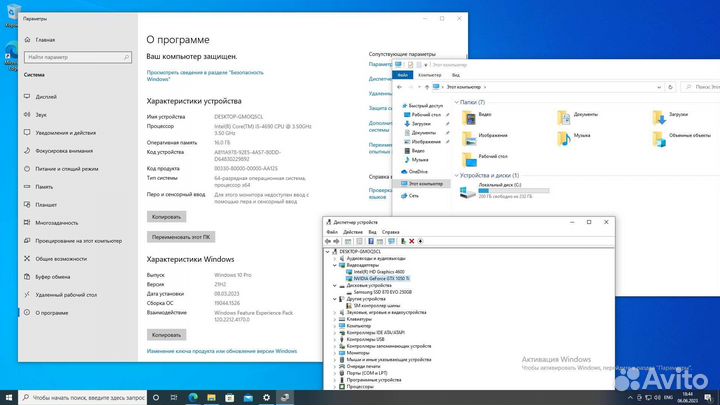This screenshot has height=405, width=720.
Task: Click Копировать under Windows specifications
Action: [166, 335]
